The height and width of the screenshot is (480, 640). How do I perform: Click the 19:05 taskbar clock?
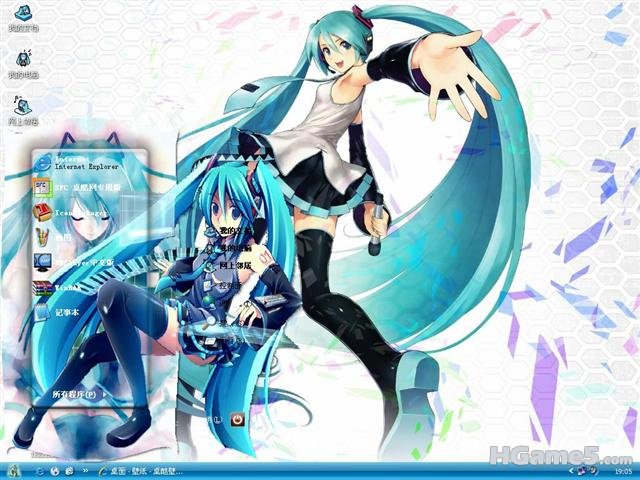click(622, 471)
